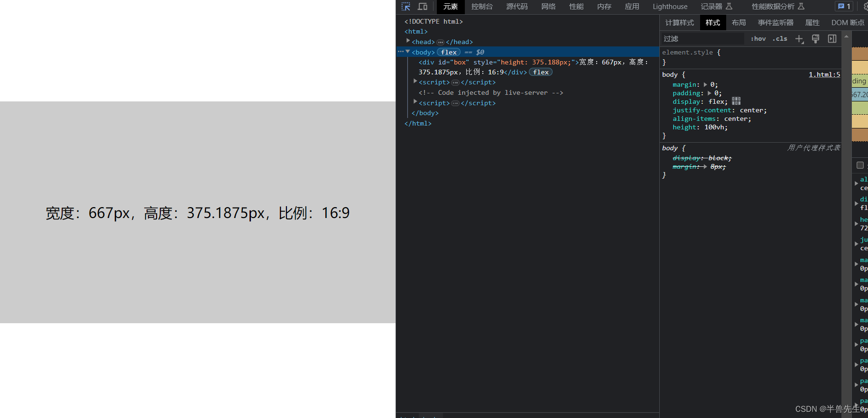This screenshot has width=868, height=418.
Task: Open the 性能 tab
Action: [576, 7]
